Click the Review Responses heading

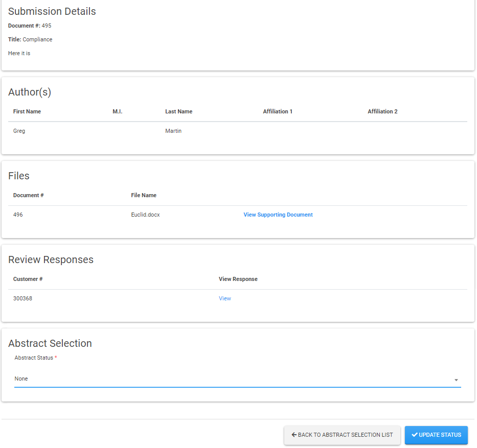tap(51, 260)
